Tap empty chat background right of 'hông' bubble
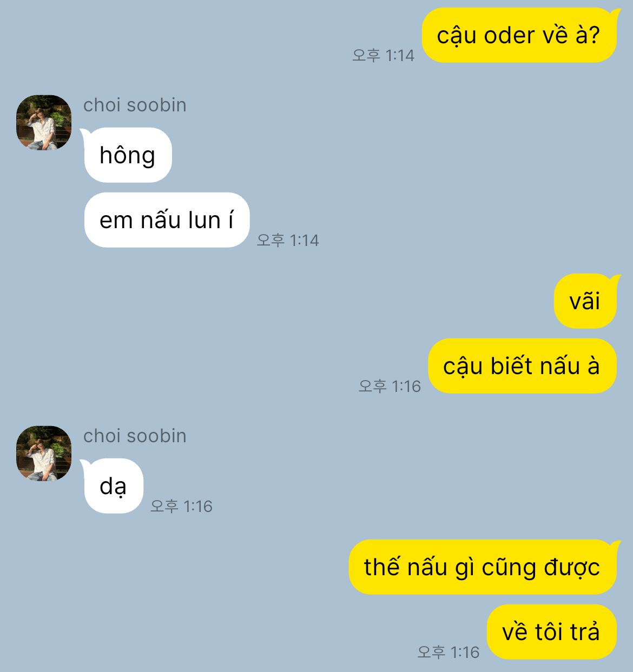 point(379,155)
